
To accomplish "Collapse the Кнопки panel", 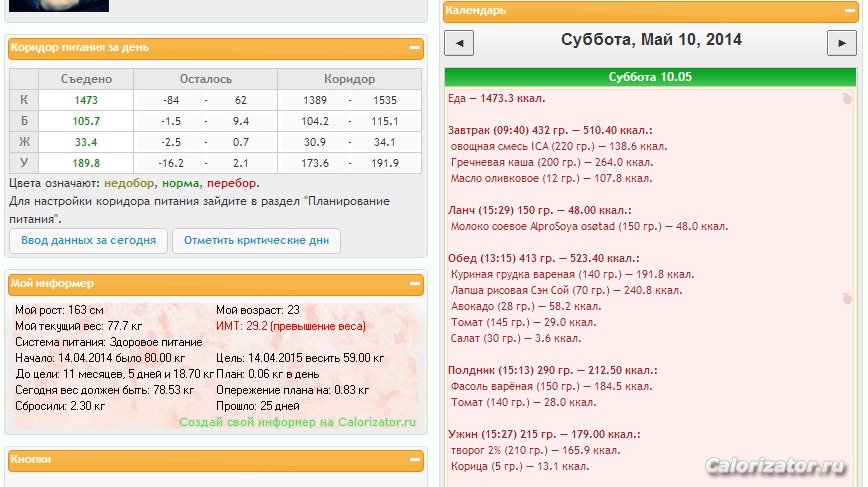I will tap(415, 459).
